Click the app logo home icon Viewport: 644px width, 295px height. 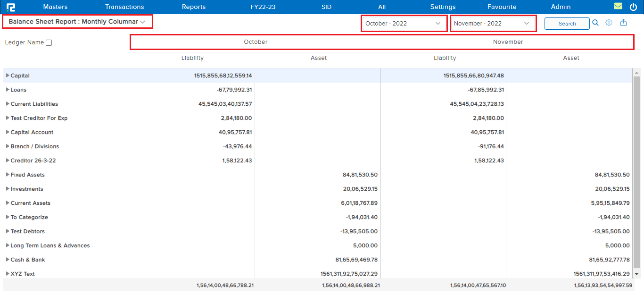point(11,7)
